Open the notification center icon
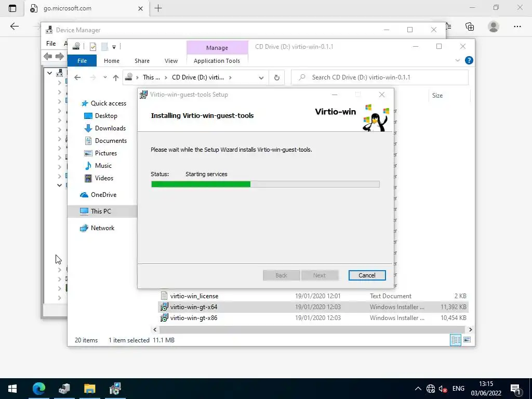This screenshot has width=532, height=399. coord(515,389)
